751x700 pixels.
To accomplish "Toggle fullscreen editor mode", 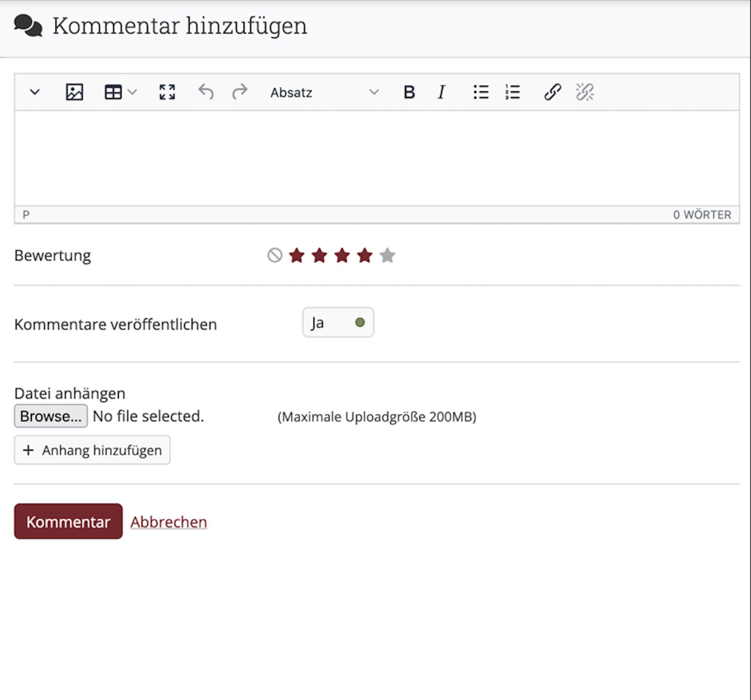I will pyautogui.click(x=167, y=92).
